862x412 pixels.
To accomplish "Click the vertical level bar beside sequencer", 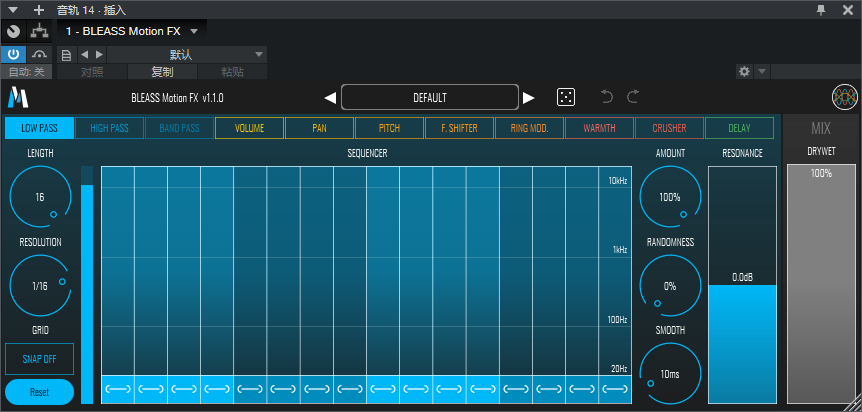I will coord(87,285).
